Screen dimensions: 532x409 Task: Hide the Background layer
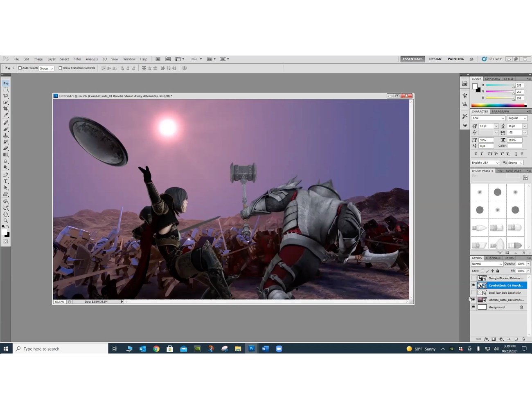[473, 307]
